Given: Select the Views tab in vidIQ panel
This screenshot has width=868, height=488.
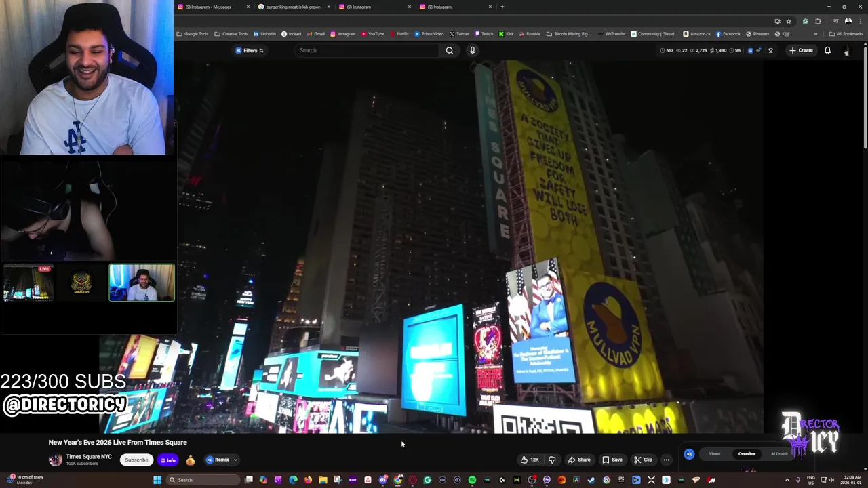Looking at the screenshot, I should [715, 454].
